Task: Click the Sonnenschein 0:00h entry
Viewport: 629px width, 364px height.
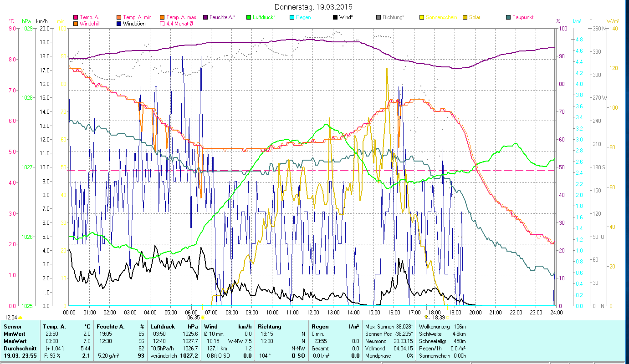Action: [442, 355]
